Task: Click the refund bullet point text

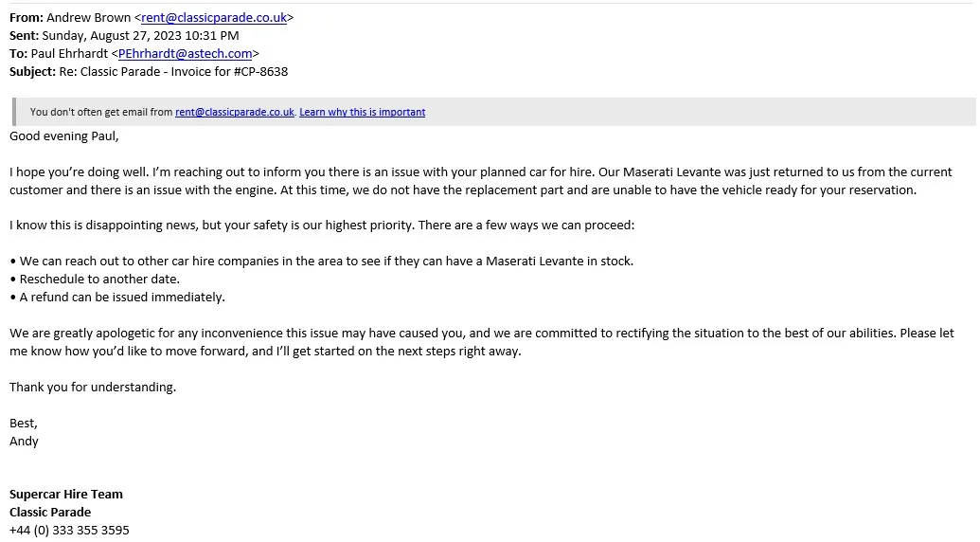Action: [121, 297]
